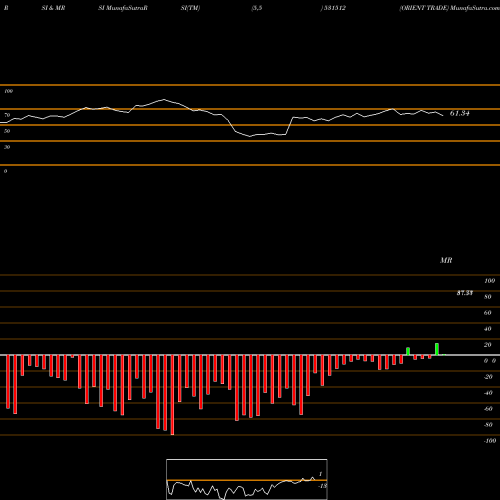The width and height of the screenshot is (500, 500).
Task: Click the '100' label on the RSI chart
Action: [x=8, y=91]
